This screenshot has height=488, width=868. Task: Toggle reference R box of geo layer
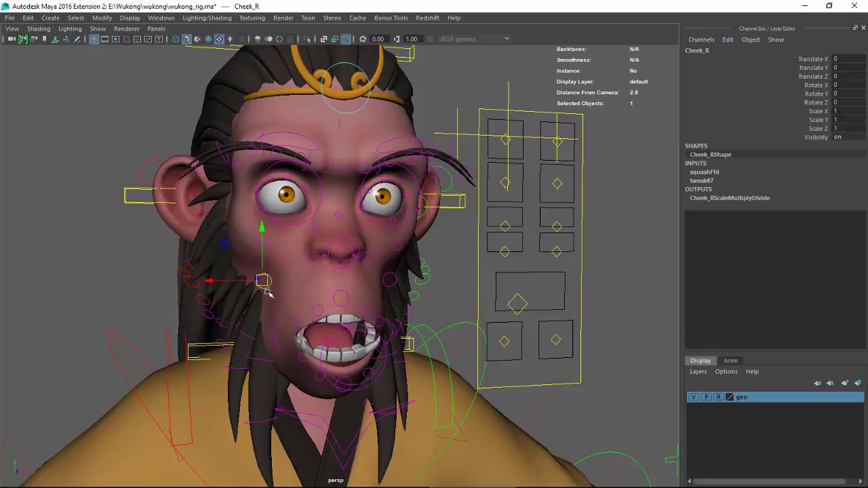(718, 397)
